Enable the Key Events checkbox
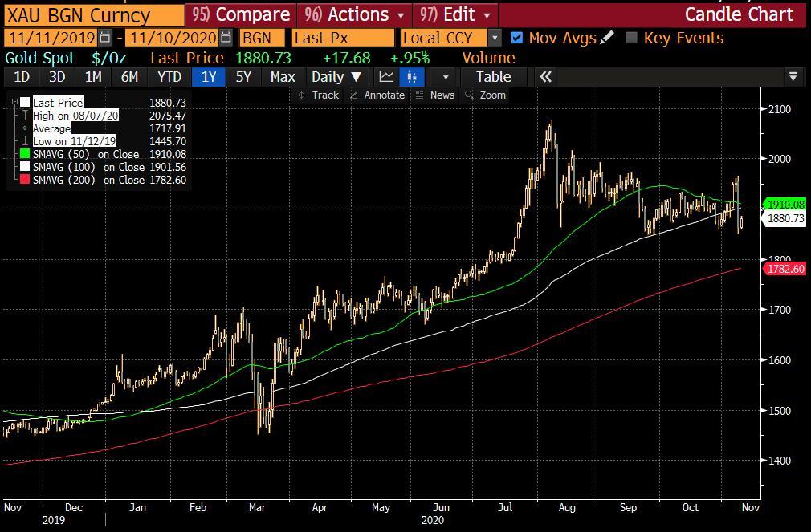The height and width of the screenshot is (532, 811). coord(631,38)
